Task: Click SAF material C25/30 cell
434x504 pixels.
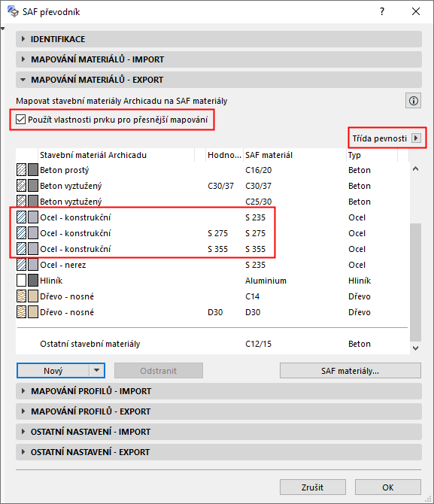Action: click(x=259, y=202)
